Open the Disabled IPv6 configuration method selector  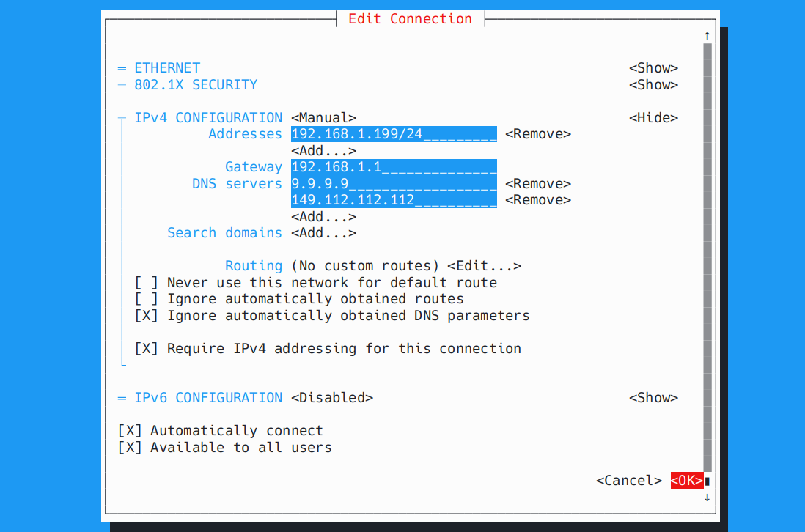(x=332, y=397)
